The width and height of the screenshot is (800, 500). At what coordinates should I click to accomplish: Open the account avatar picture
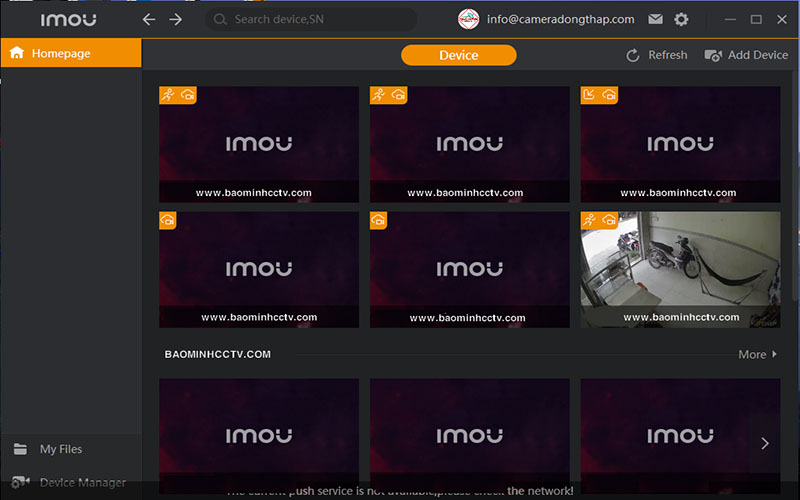tap(468, 19)
